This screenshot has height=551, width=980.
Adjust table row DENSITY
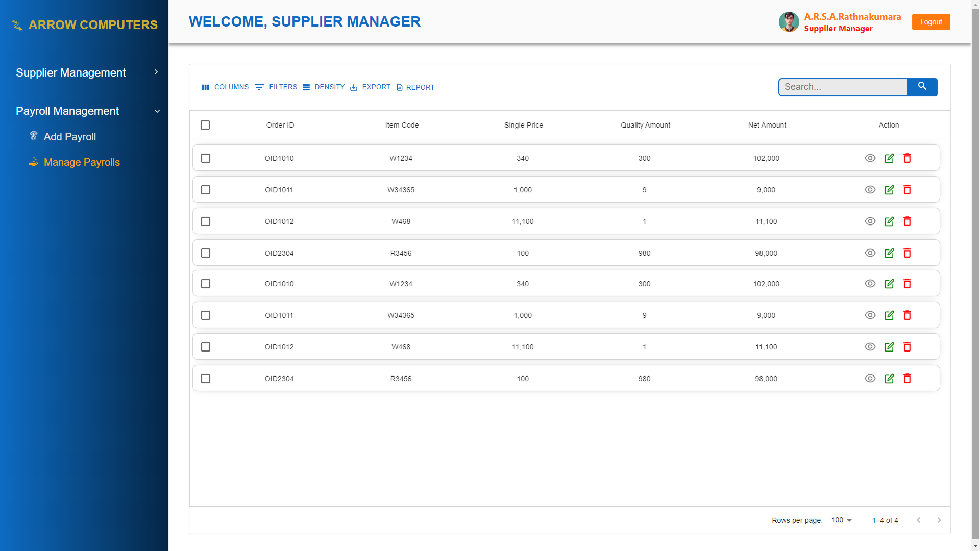click(x=324, y=87)
